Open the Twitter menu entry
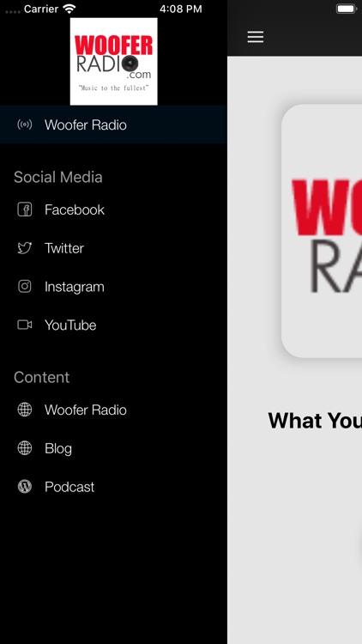362x644 pixels. (x=113, y=248)
